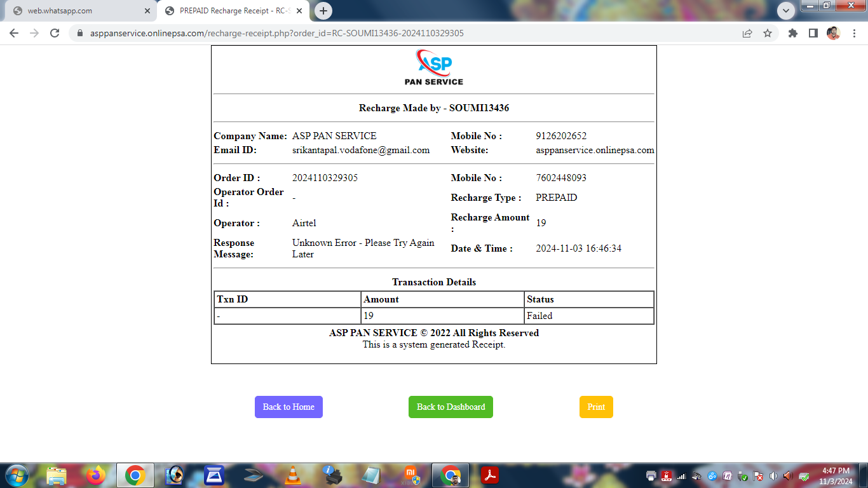
Task: Click the Chrome profile avatar
Action: point(833,33)
